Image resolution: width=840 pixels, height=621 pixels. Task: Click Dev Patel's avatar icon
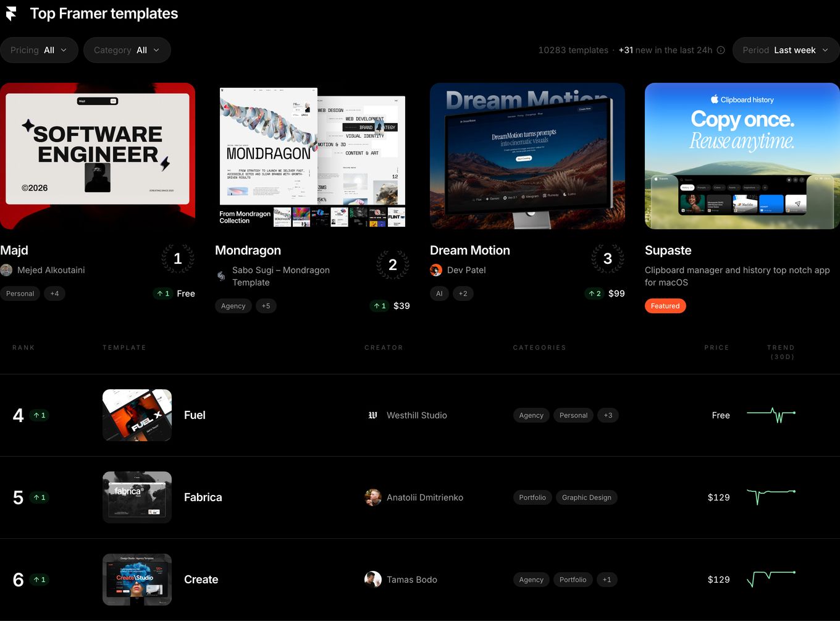436,270
